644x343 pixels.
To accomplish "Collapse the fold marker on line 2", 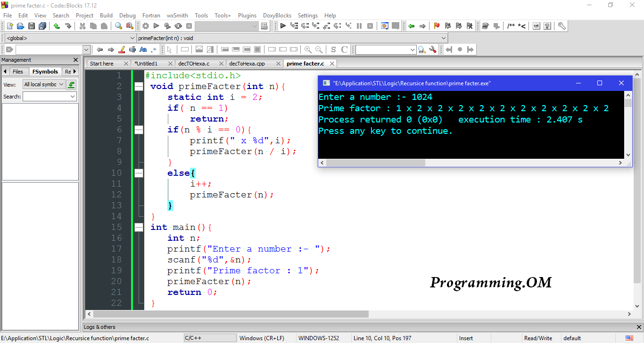I will coord(139,86).
